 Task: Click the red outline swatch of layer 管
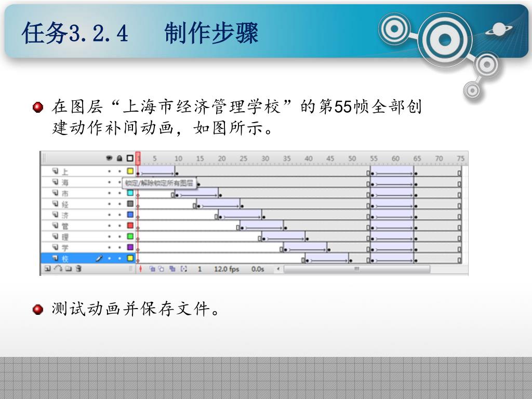pos(130,225)
